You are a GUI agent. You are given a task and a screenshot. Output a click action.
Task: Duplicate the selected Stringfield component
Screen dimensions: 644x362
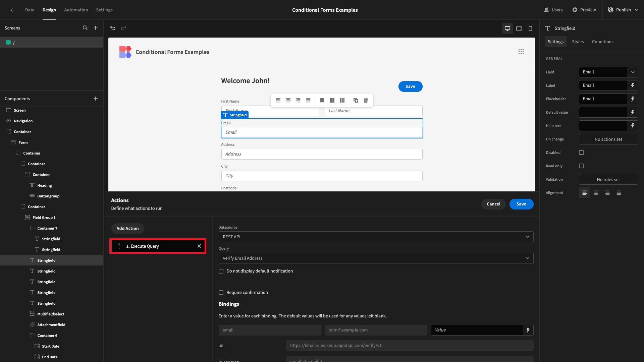click(x=356, y=100)
